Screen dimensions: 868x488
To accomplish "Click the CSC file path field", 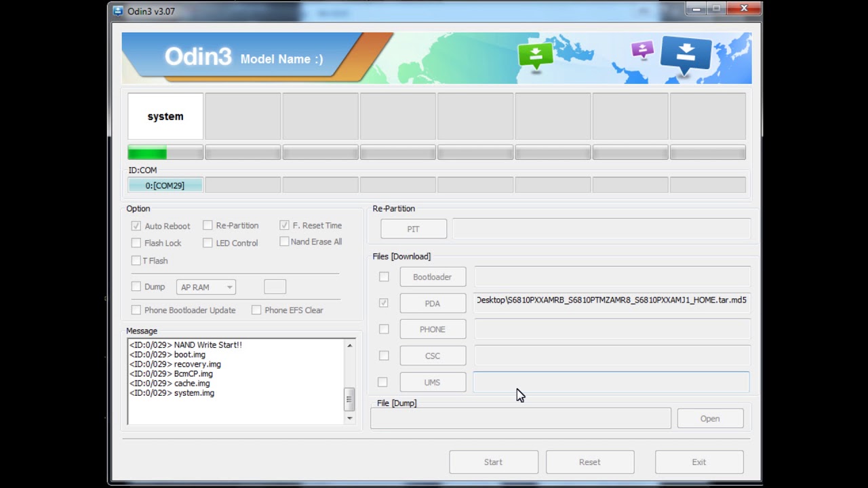I will pos(612,356).
